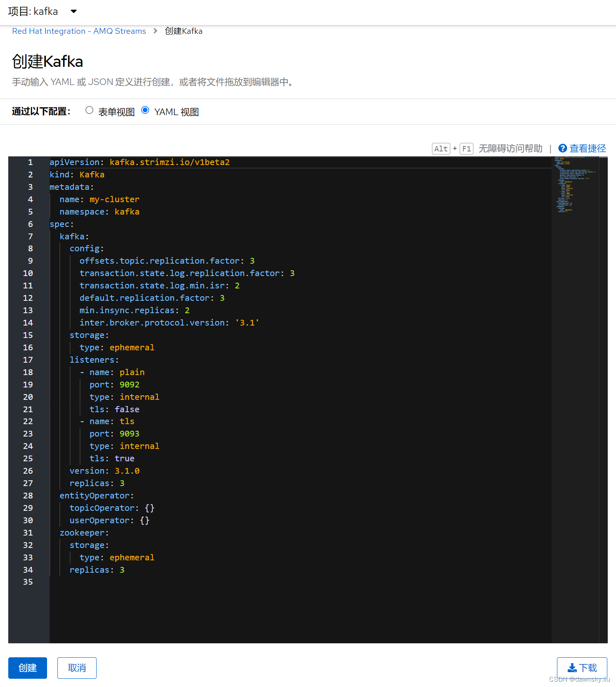Click the 创建 button
The width and height of the screenshot is (616, 687).
pyautogui.click(x=28, y=668)
